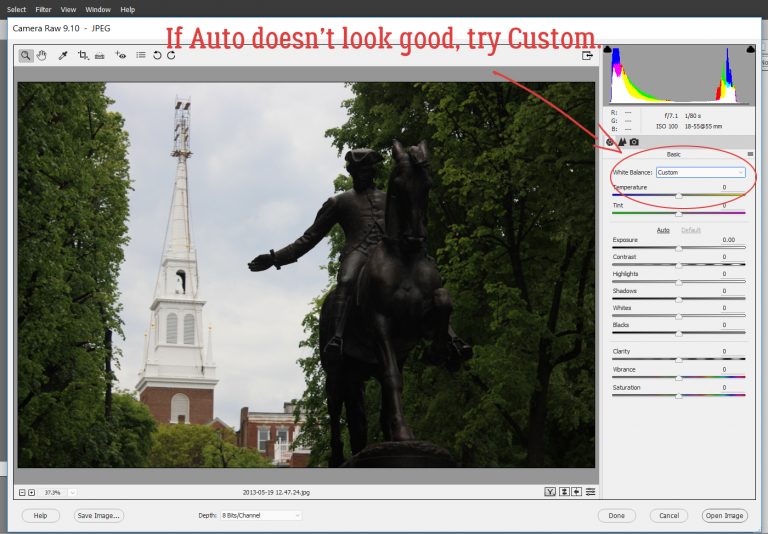
Task: Click zoom out minus button
Action: [22, 492]
